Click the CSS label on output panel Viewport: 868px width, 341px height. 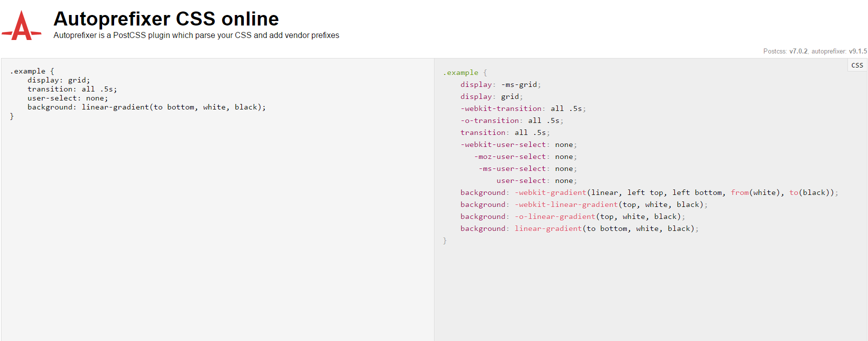[x=857, y=65]
